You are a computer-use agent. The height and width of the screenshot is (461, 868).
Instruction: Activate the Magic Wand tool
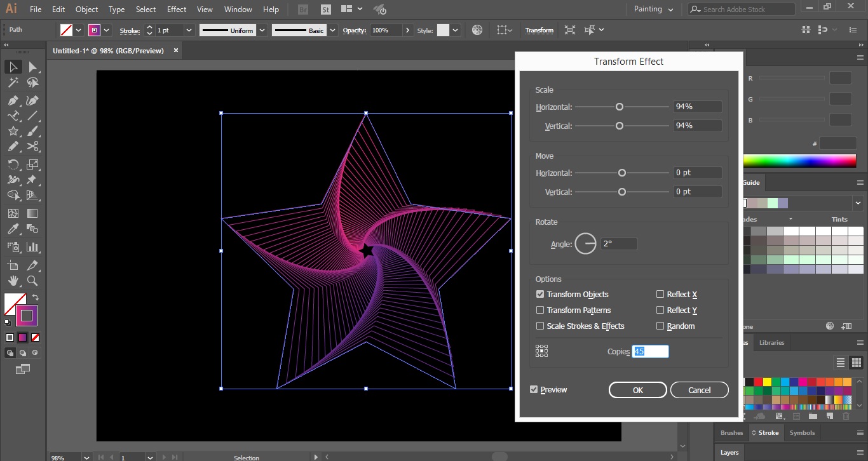click(x=13, y=83)
